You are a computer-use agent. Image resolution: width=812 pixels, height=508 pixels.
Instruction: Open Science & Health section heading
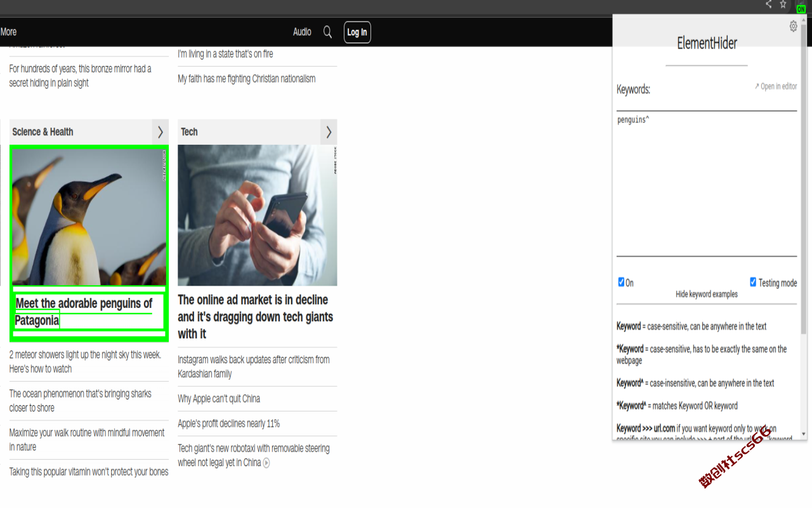[43, 132]
